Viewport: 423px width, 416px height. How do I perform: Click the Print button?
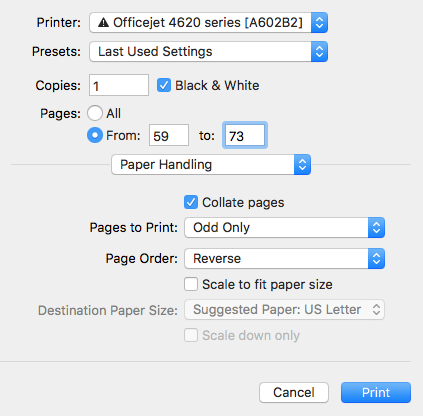click(x=376, y=393)
